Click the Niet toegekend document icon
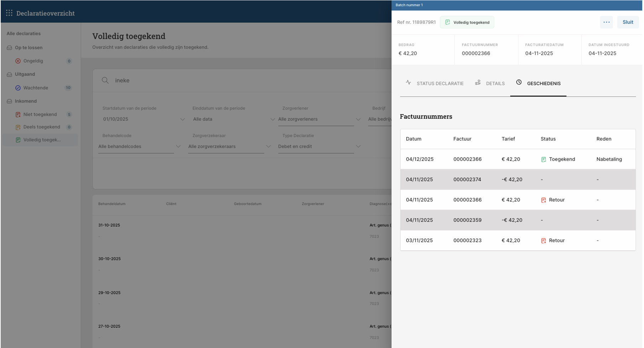This screenshot has height=348, width=644. click(x=18, y=115)
